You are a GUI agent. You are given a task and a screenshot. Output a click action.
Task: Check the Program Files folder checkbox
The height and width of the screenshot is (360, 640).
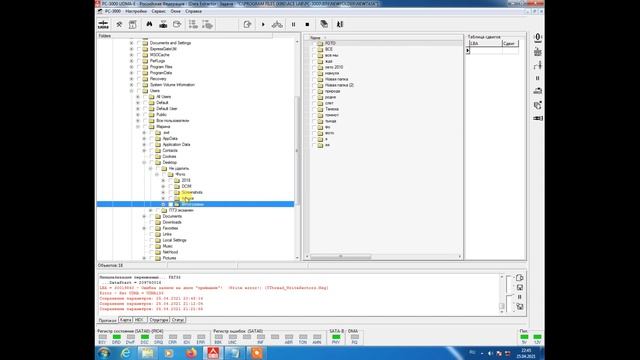click(139, 67)
